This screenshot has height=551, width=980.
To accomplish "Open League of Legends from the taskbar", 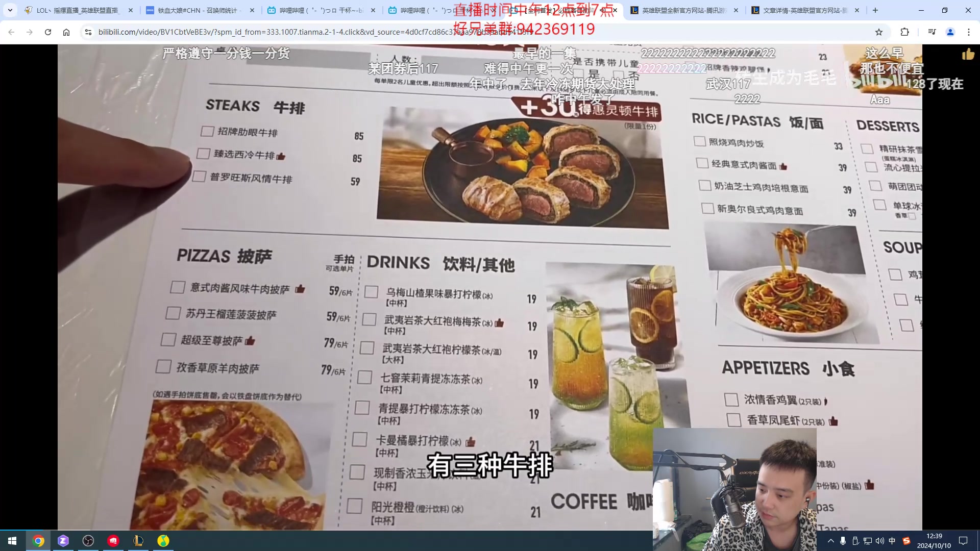I will point(138,541).
